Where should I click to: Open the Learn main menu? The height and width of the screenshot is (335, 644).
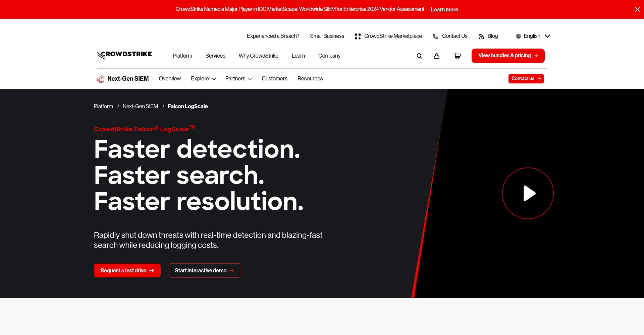[298, 56]
